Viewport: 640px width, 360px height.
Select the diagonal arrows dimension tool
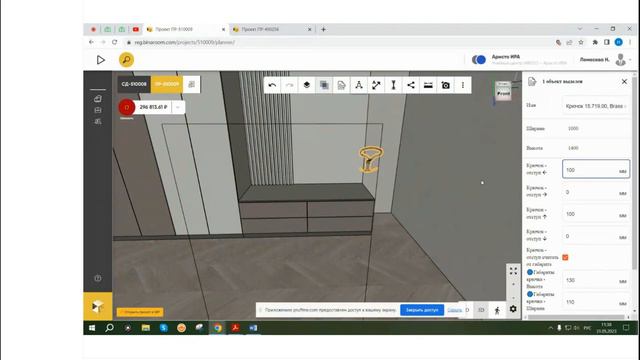(x=376, y=85)
